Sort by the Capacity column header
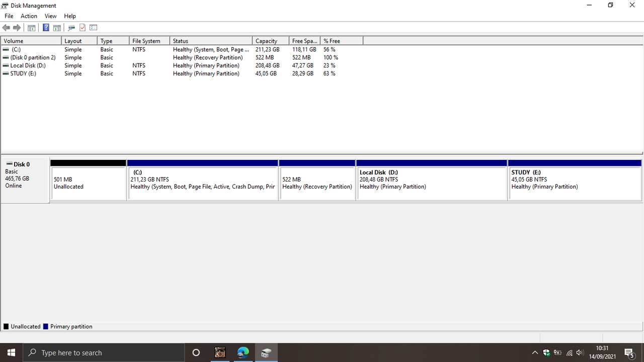The image size is (644, 362). click(x=271, y=41)
